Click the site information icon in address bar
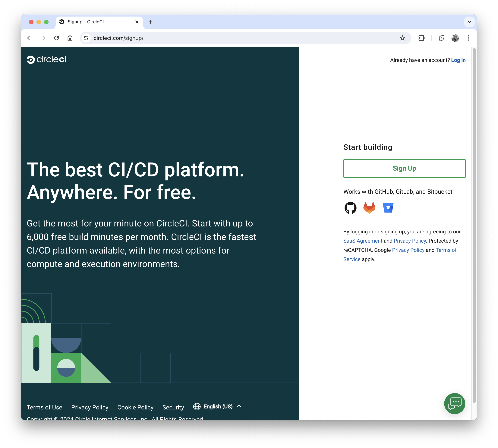Viewport: 498px width, 448px height. coord(86,38)
